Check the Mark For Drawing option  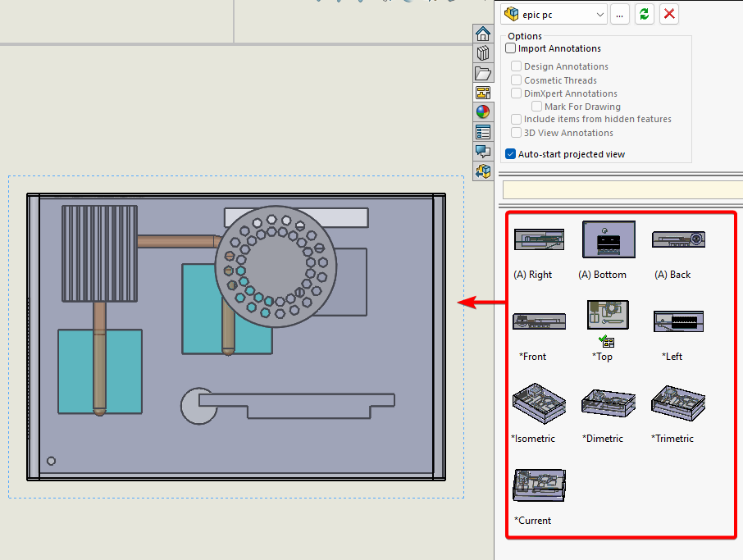click(x=536, y=106)
